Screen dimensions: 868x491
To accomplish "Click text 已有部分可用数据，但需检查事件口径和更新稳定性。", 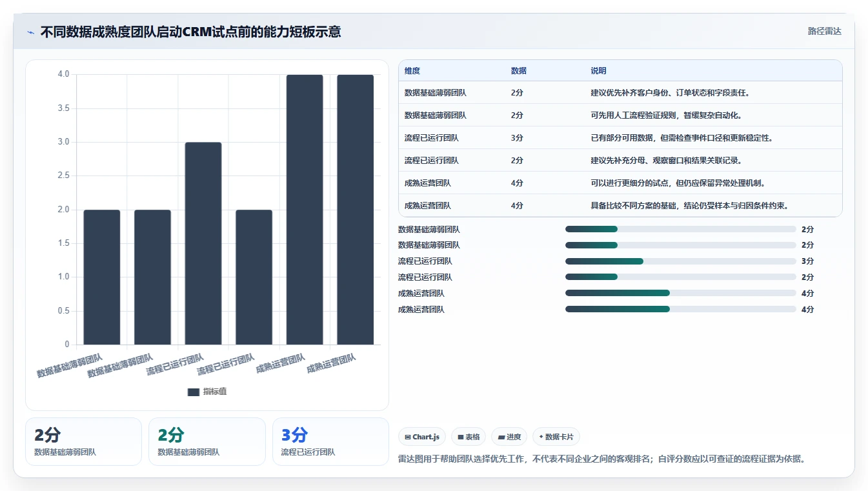I will [x=682, y=138].
